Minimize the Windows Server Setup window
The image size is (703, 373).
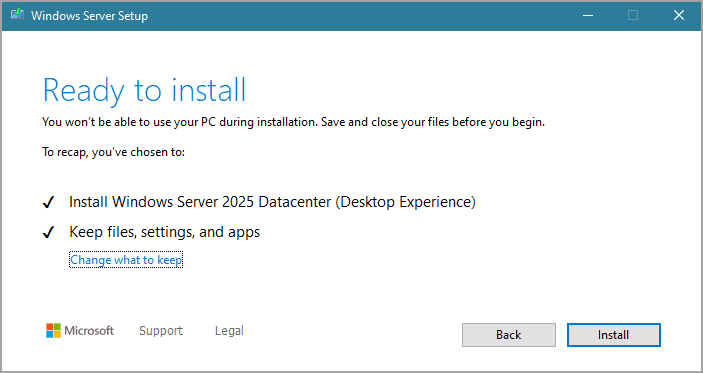pyautogui.click(x=588, y=15)
